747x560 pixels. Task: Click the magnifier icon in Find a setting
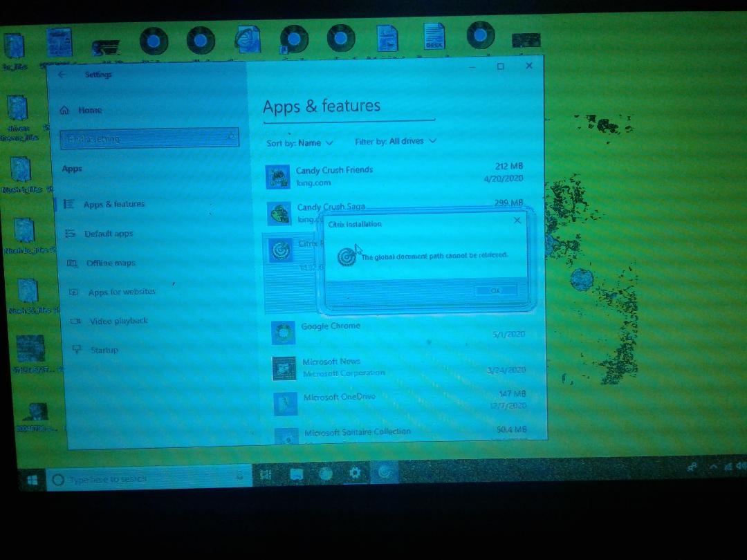(x=230, y=137)
